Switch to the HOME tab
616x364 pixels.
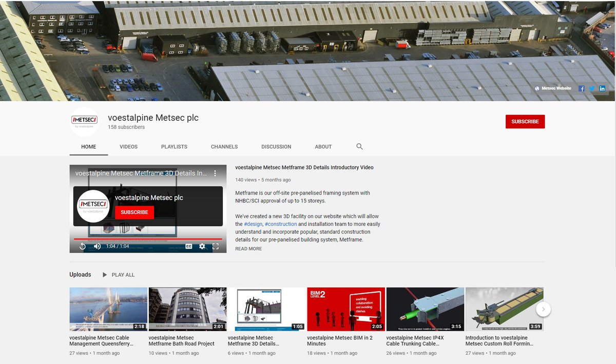tap(89, 147)
